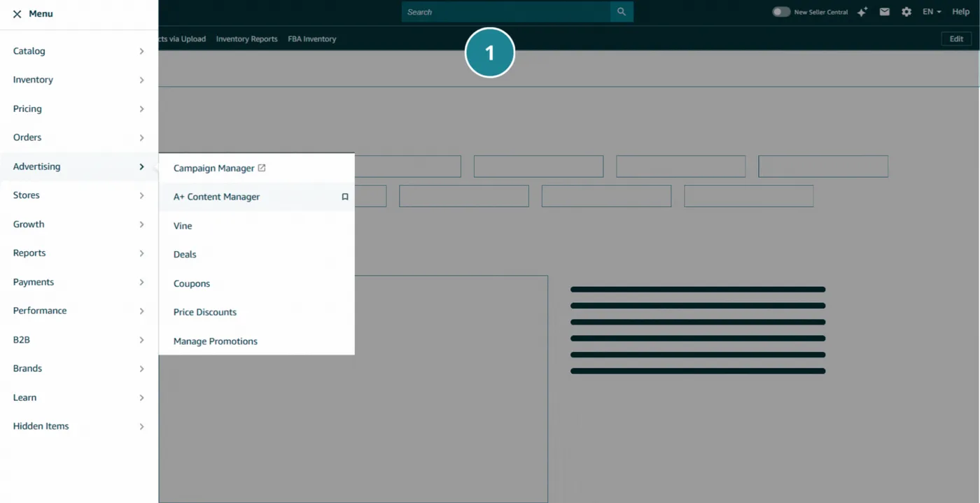Choose A+ Content Manager in submenu
The height and width of the screenshot is (503, 980).
[x=256, y=197]
